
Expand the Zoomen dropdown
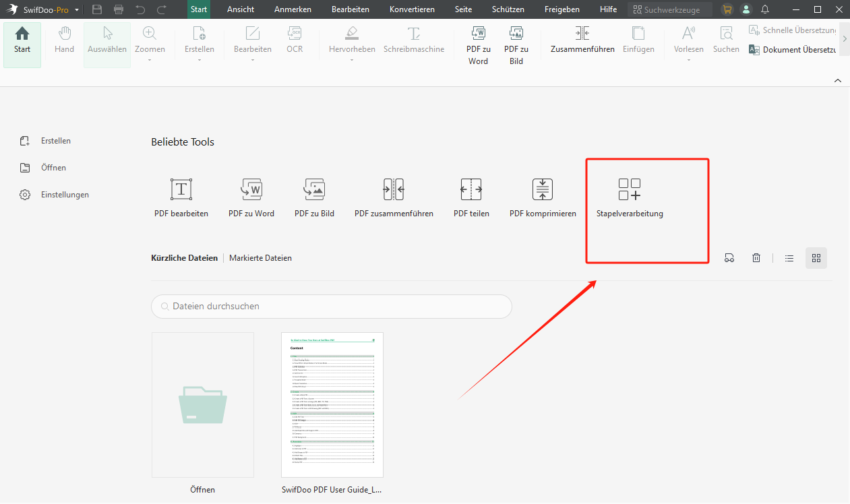[x=150, y=60]
